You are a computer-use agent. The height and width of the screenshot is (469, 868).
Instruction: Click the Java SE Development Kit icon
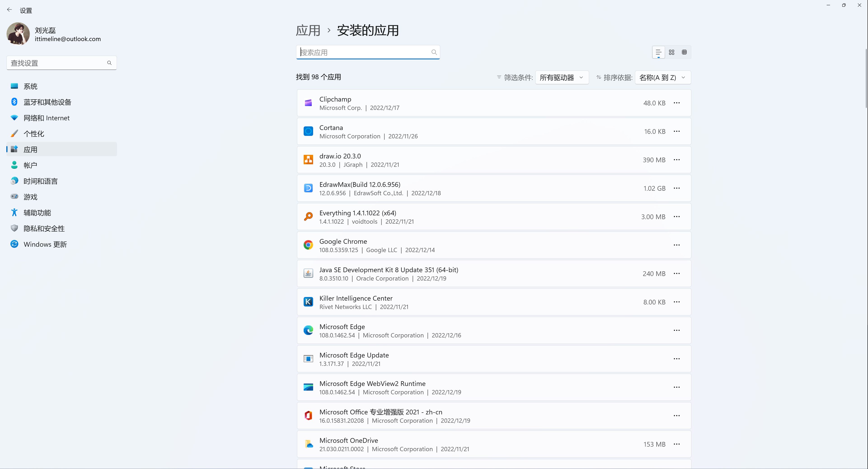pos(308,273)
